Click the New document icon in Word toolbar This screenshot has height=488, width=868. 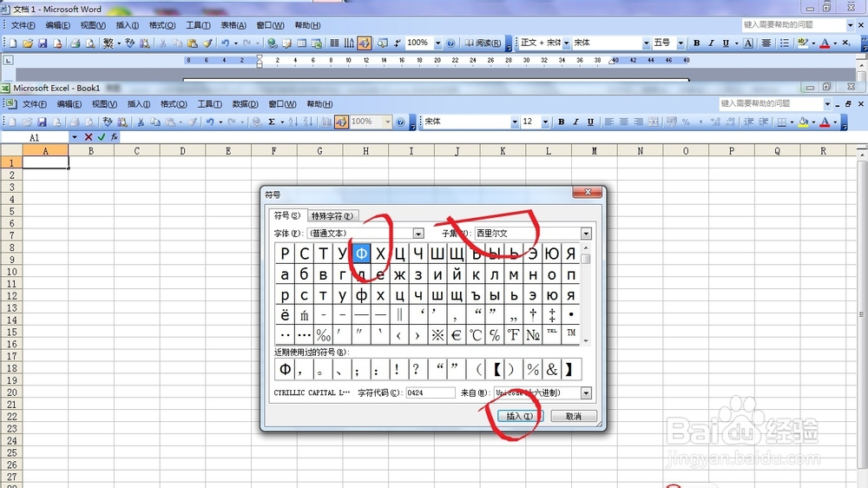pyautogui.click(x=13, y=43)
